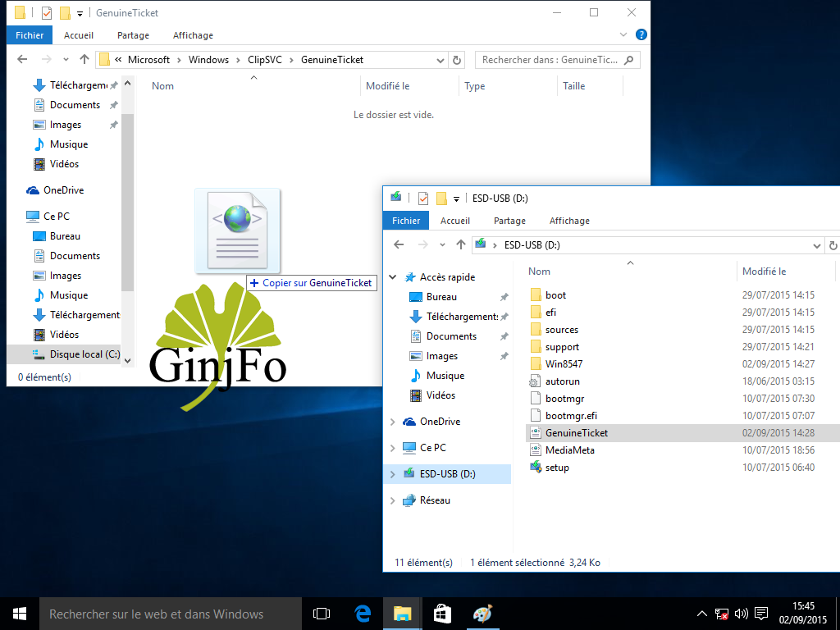Open the volume control in system tray

coord(741,614)
